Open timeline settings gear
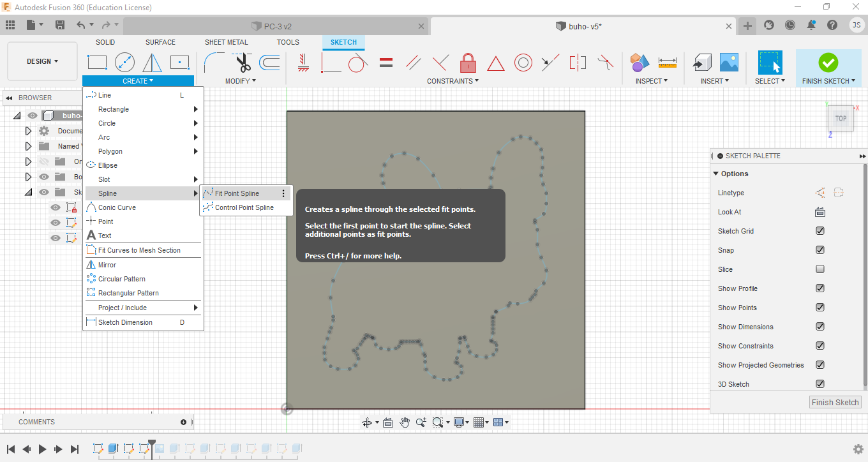868x462 pixels. [x=858, y=449]
